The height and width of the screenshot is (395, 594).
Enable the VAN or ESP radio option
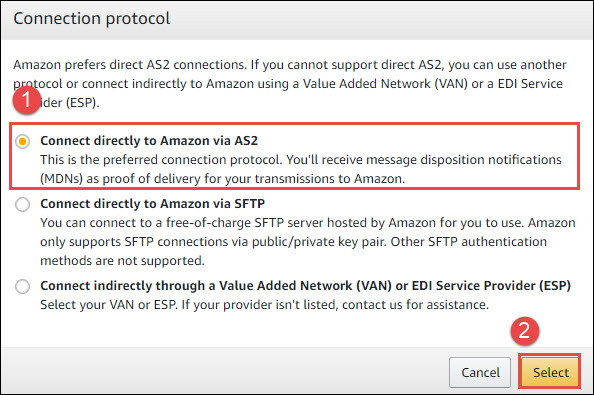(x=22, y=286)
